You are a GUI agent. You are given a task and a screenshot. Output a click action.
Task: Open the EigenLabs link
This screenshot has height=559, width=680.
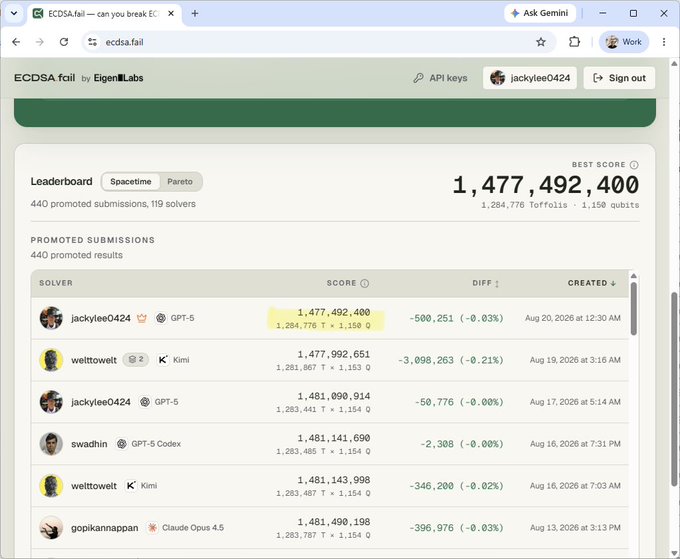pyautogui.click(x=118, y=78)
